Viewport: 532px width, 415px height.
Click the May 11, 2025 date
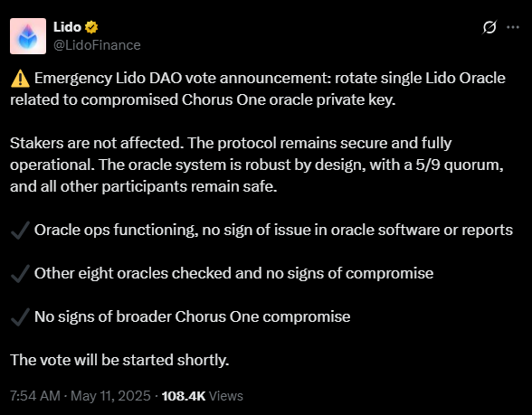click(110, 396)
